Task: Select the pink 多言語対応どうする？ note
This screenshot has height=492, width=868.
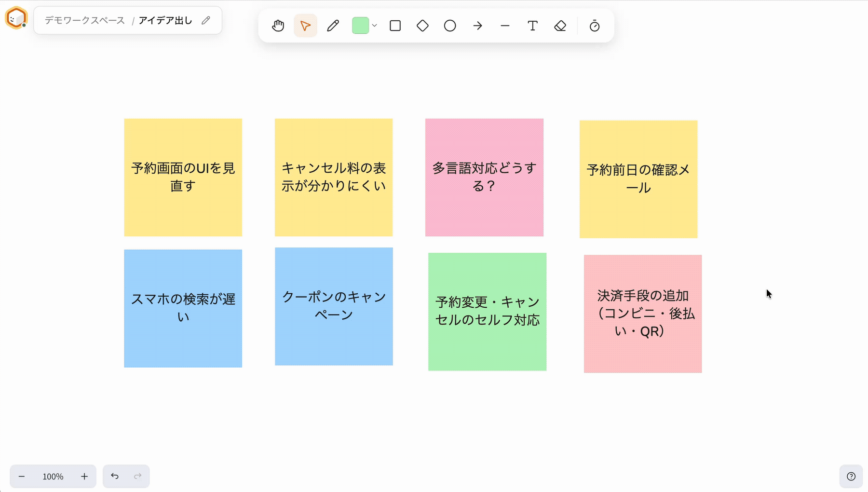Action: click(x=484, y=178)
